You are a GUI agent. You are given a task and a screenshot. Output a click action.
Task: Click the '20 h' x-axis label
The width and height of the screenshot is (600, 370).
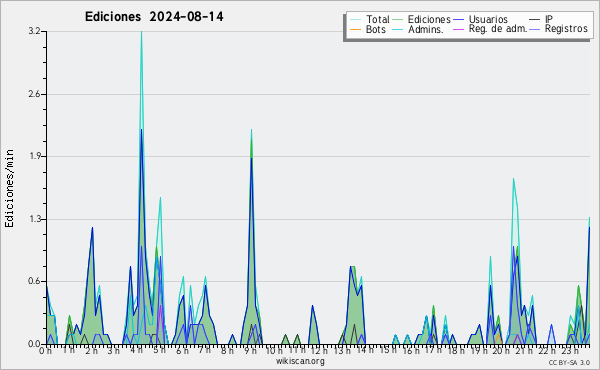click(501, 351)
